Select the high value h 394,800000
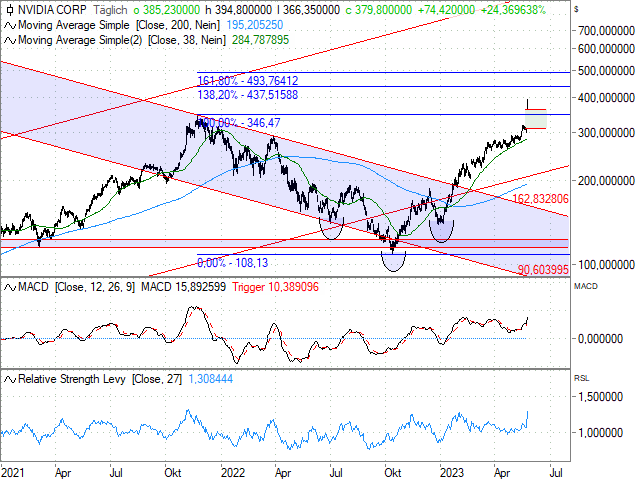Image resolution: width=640 pixels, height=480 pixels. tap(238, 10)
